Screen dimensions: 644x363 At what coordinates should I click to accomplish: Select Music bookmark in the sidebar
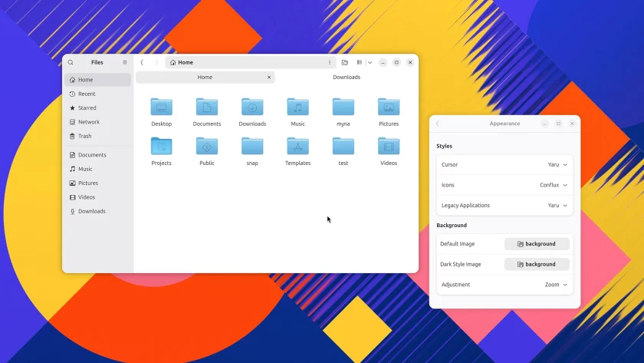point(98,169)
